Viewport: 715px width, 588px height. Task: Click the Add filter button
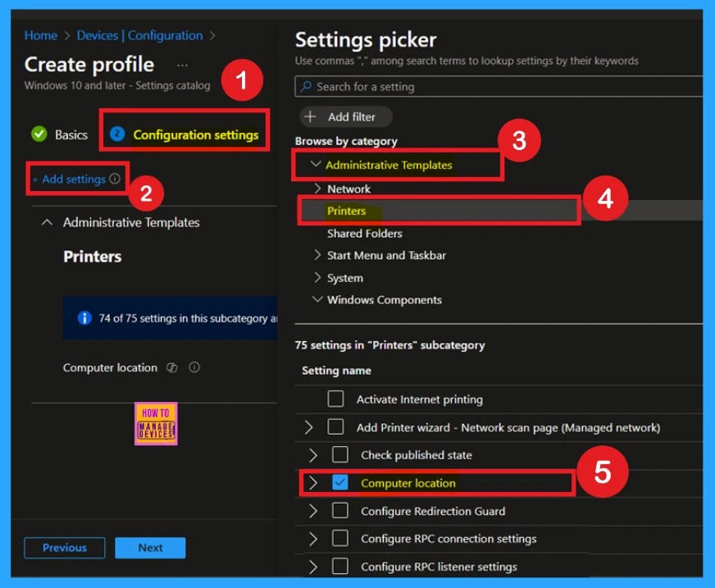click(346, 116)
